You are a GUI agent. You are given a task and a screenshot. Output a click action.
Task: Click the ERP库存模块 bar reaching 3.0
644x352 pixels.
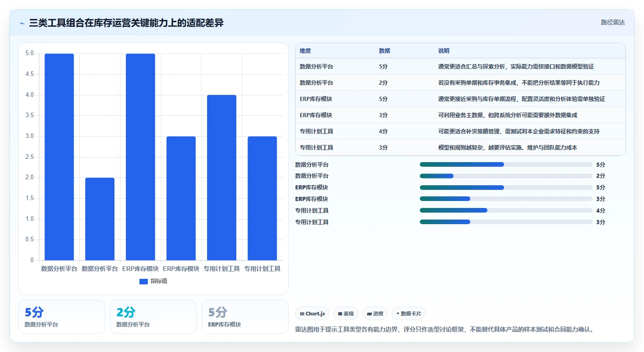[181, 198]
